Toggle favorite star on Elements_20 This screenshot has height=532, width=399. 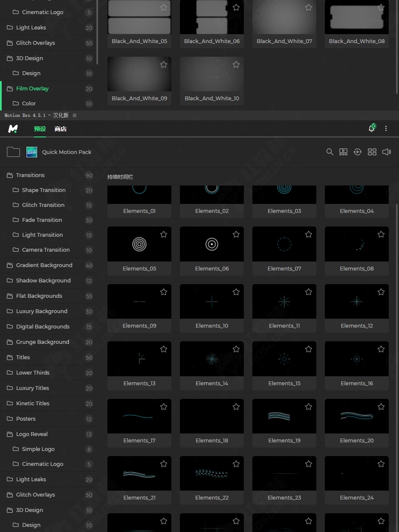click(381, 407)
